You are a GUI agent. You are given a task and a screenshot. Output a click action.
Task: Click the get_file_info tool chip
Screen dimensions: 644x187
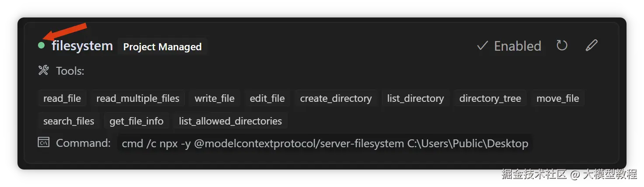tap(136, 121)
